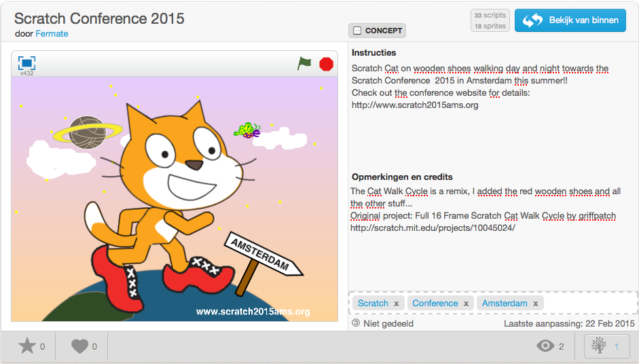Viewport: 639px width, 364px height.
Task: Click the scratch.mit.edu/projects/10045024 URL
Action: (433, 228)
